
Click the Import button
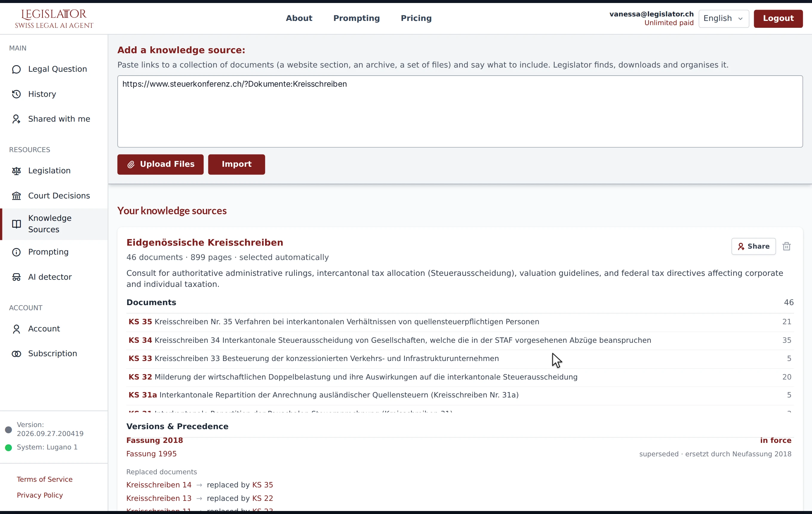point(236,164)
